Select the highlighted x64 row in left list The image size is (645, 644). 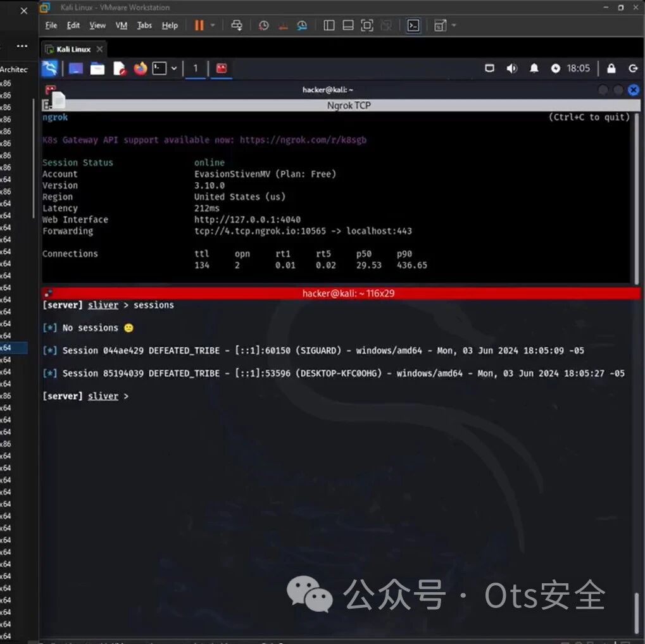click(13, 348)
